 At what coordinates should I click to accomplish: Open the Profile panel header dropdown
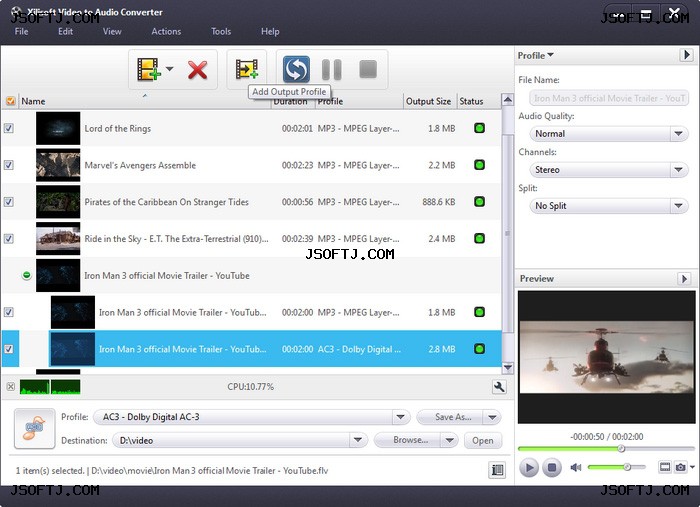coord(535,55)
